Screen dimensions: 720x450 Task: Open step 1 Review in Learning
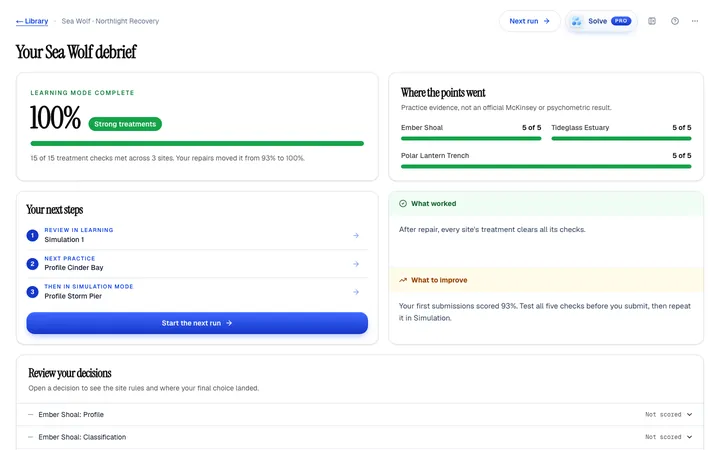pos(197,235)
